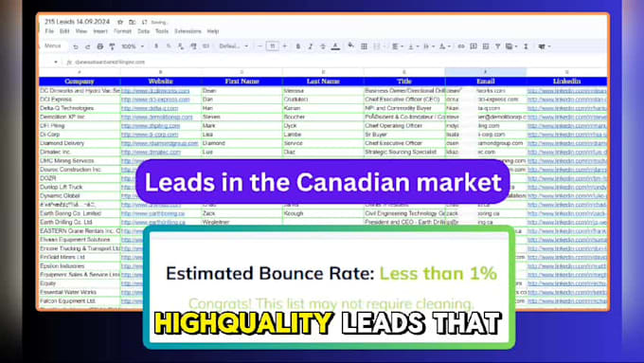Increase decimal places
644x363 pixels.
click(x=193, y=46)
